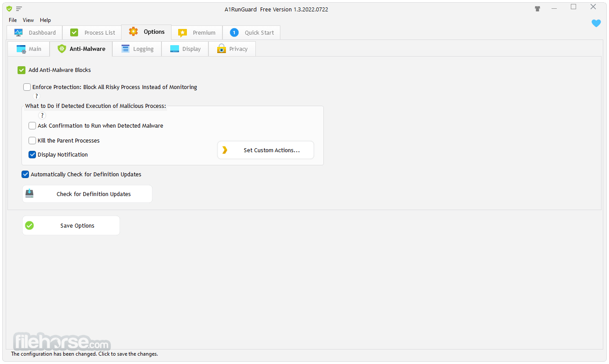Open the View menu
This screenshot has width=609, height=364.
(x=28, y=20)
